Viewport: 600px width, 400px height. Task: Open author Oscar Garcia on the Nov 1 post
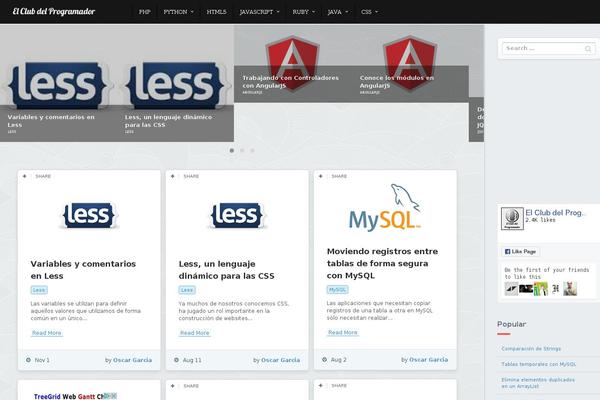click(x=132, y=360)
